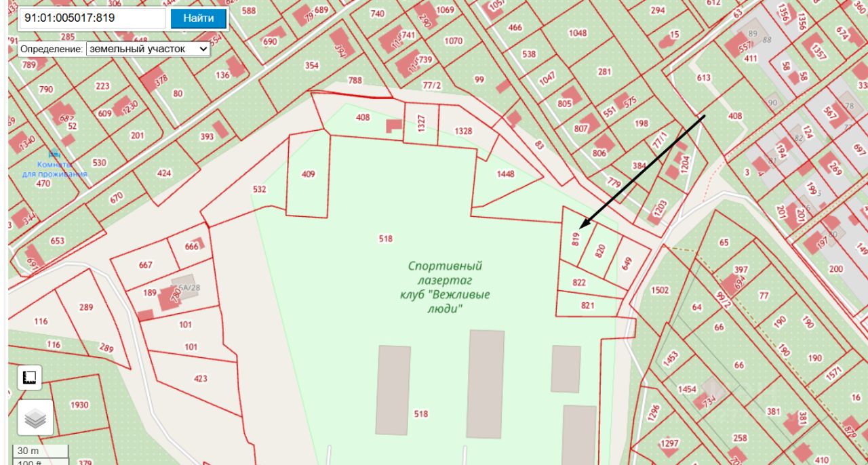Viewport: 868px width, 465px height.
Task: Click parcel labeled 822
Action: pos(579,282)
